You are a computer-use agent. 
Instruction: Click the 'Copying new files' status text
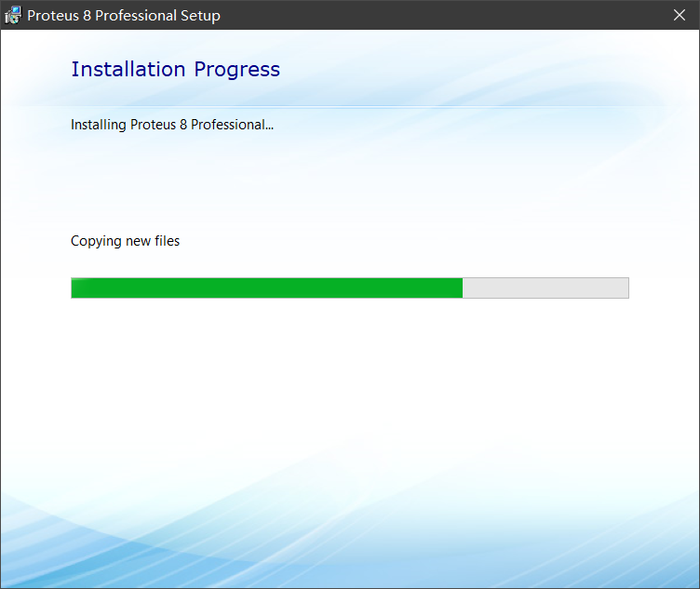click(x=125, y=241)
